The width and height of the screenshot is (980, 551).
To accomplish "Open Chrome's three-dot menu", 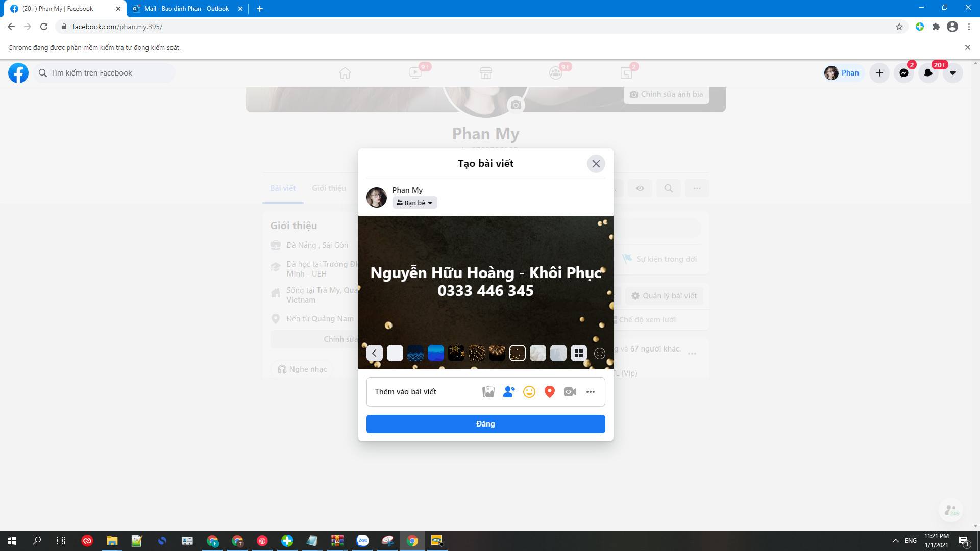I will 969,27.
